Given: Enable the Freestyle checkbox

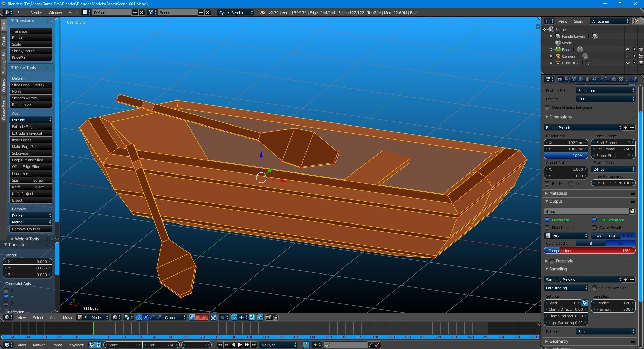Looking at the screenshot, I should 552,261.
